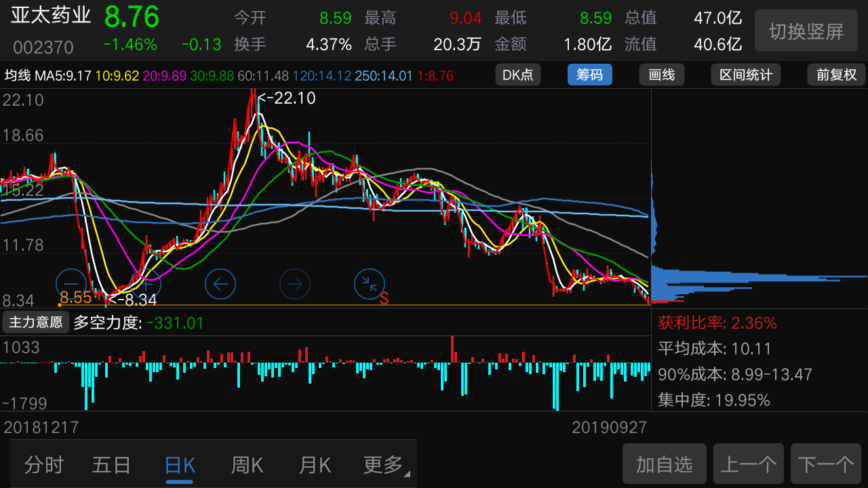Toggle the DK点 indicator
This screenshot has height=488, width=868.
coord(518,75)
